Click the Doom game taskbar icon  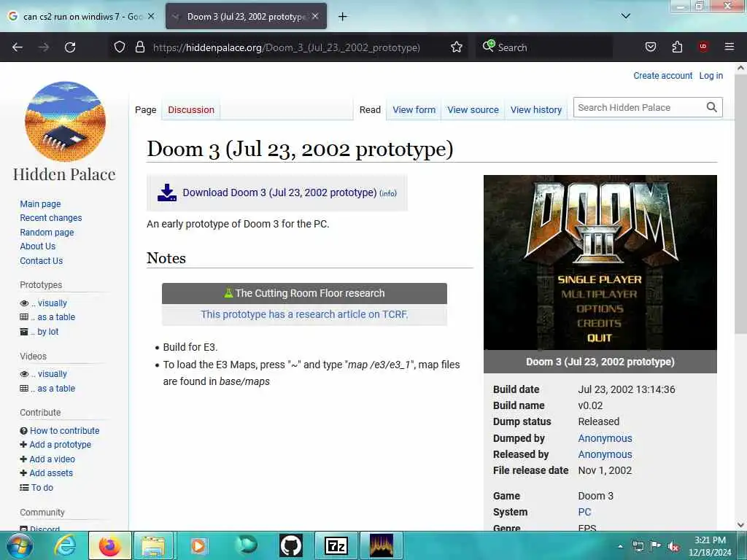(382, 545)
